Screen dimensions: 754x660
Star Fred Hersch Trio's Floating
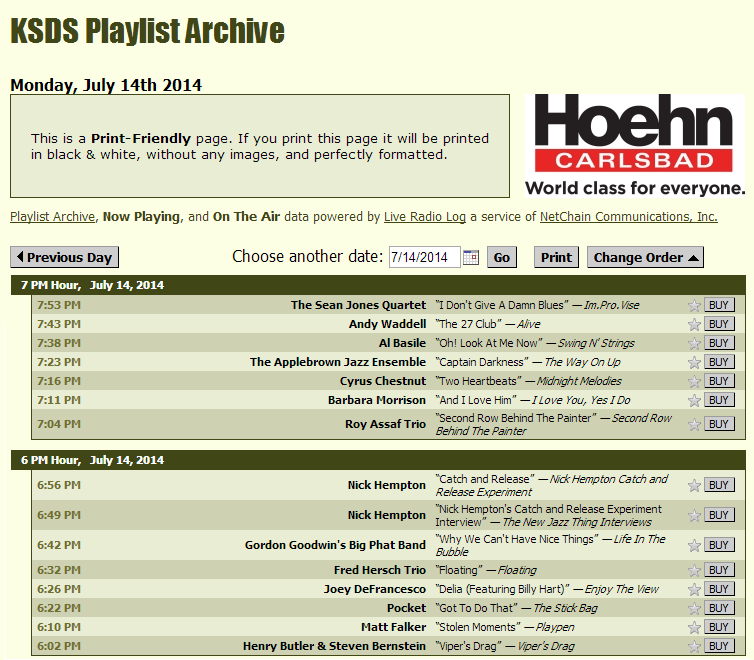point(694,571)
